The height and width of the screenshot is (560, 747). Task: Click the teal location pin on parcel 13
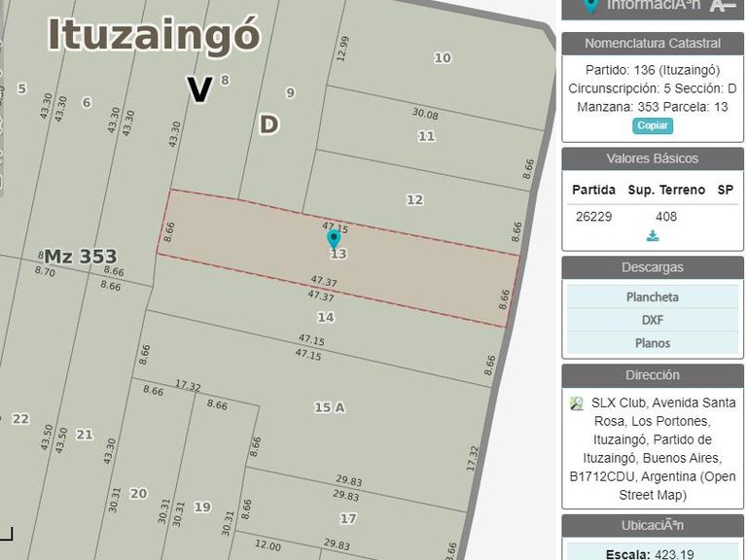[x=334, y=239]
